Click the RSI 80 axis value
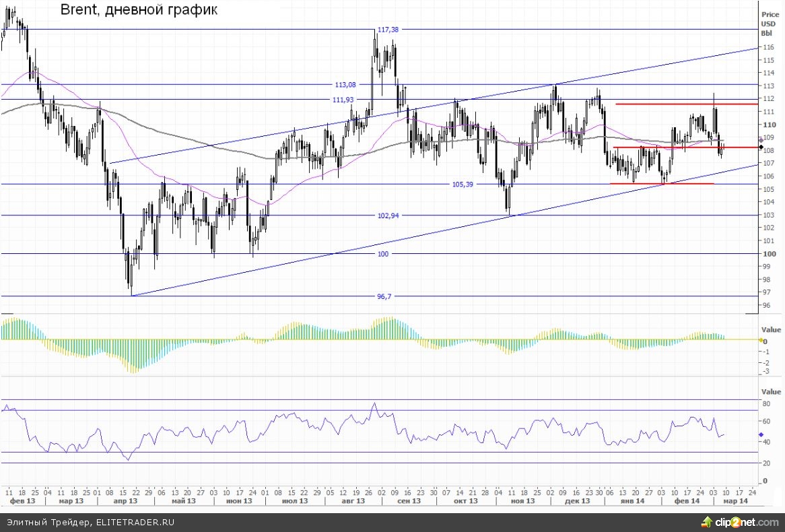 point(766,404)
